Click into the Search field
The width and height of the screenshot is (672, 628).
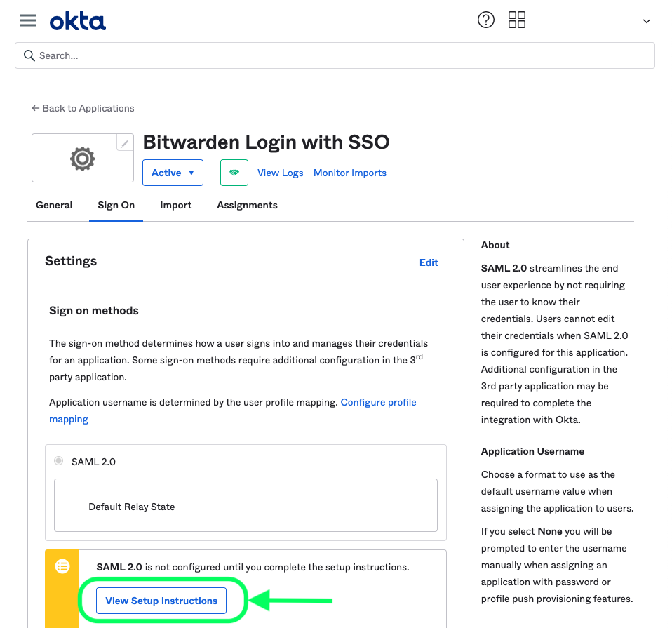tap(335, 55)
